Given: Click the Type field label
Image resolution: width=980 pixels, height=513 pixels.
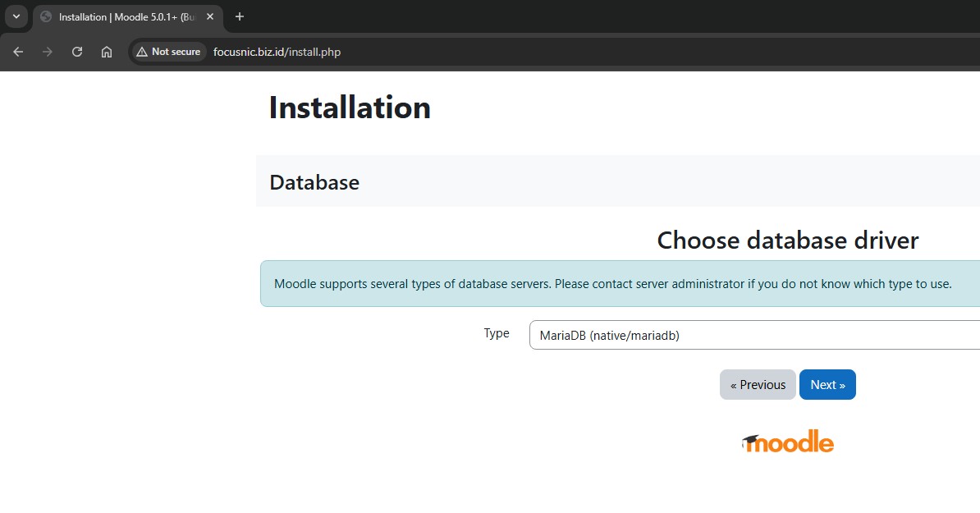Looking at the screenshot, I should pyautogui.click(x=497, y=333).
